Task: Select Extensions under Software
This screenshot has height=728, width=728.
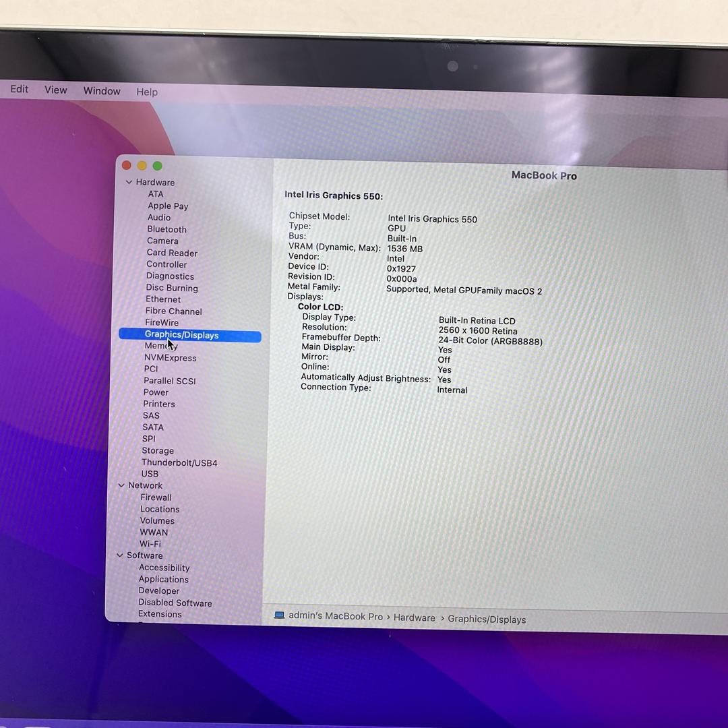Action: click(160, 614)
